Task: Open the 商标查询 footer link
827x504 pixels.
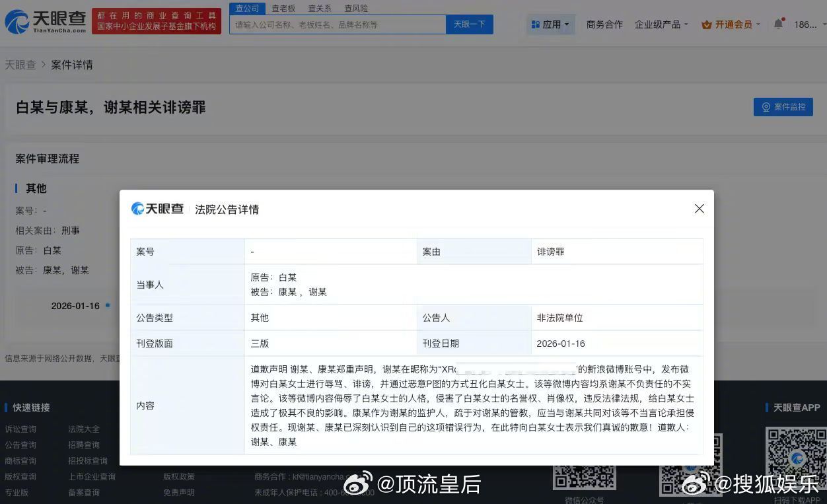Action: pyautogui.click(x=20, y=461)
